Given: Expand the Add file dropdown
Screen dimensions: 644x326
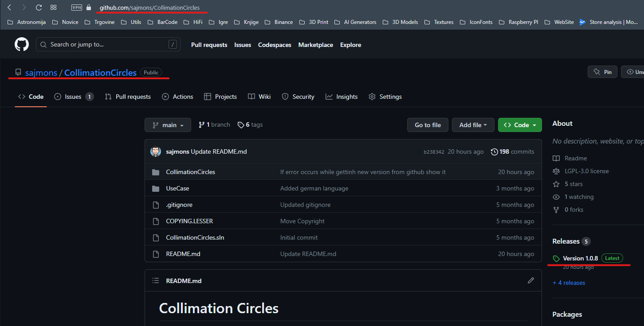Looking at the screenshot, I should click(x=473, y=125).
